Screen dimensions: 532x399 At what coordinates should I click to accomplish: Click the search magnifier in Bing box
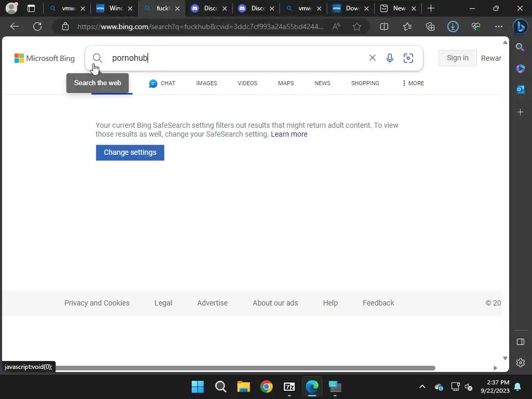97,58
